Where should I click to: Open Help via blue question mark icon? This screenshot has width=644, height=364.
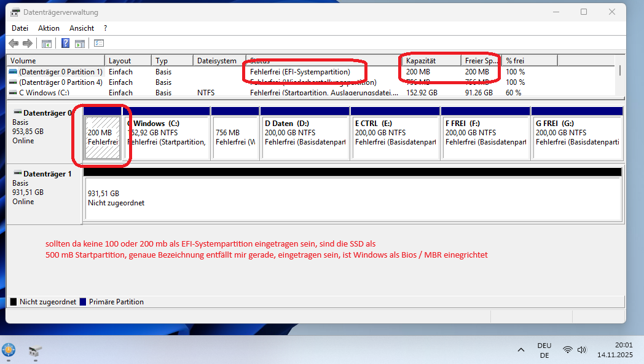pos(65,43)
